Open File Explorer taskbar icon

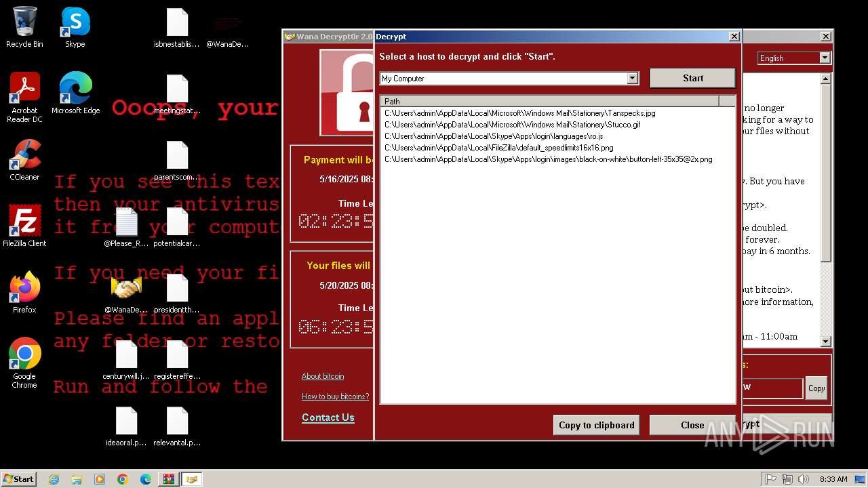[77, 479]
